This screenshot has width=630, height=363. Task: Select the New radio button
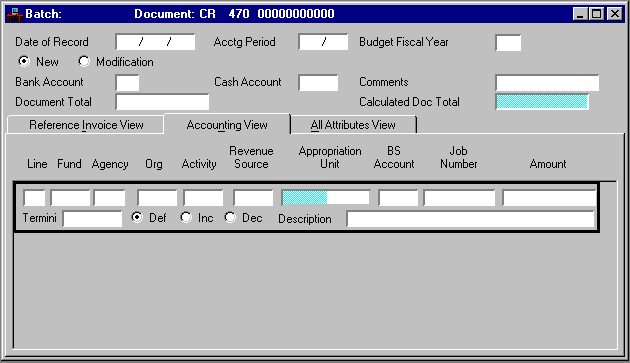pos(24,62)
